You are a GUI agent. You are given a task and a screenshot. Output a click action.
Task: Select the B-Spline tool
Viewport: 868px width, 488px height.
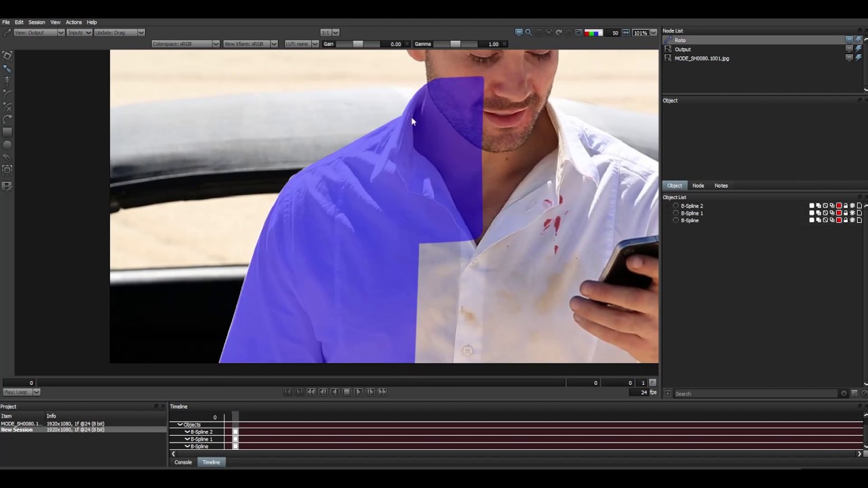coord(7,119)
